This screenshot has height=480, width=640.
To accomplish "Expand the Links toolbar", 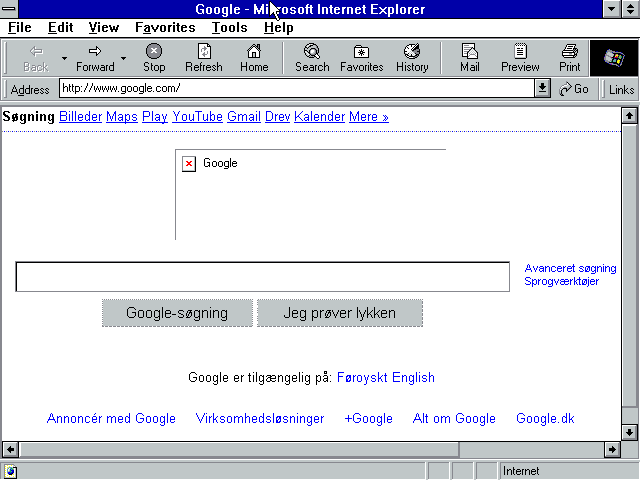I will tap(621, 89).
